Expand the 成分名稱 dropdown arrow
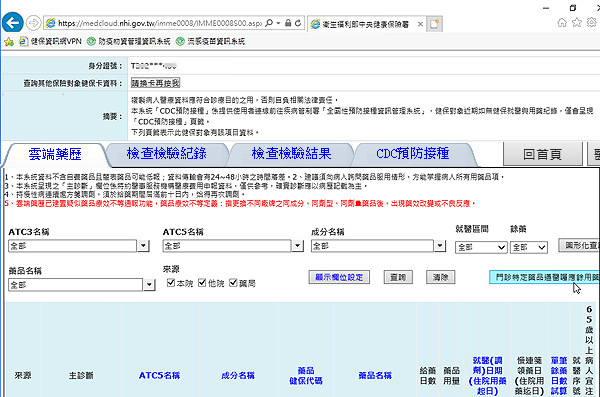 pos(440,245)
